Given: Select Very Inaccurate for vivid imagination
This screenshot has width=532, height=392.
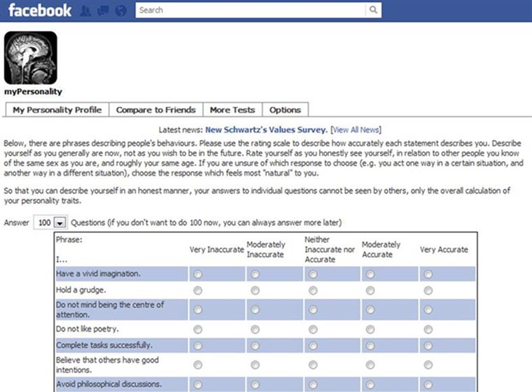Looking at the screenshot, I should 198,274.
